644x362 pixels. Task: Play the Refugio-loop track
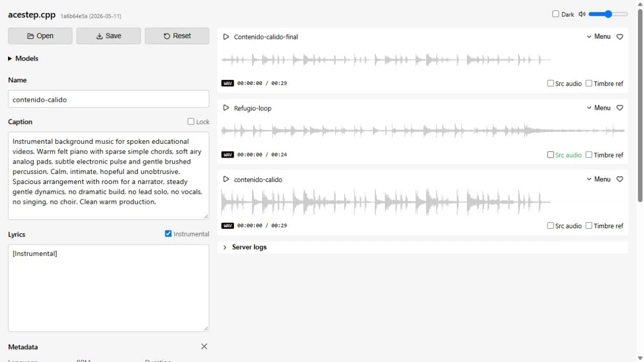[x=226, y=108]
